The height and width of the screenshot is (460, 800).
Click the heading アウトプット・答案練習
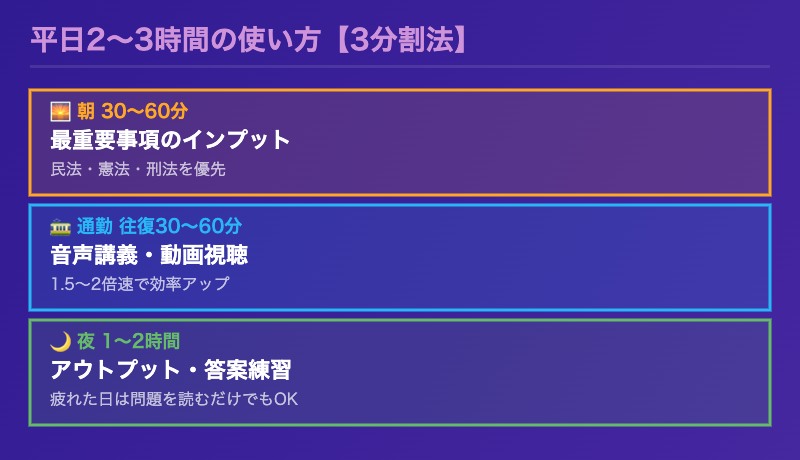170,370
